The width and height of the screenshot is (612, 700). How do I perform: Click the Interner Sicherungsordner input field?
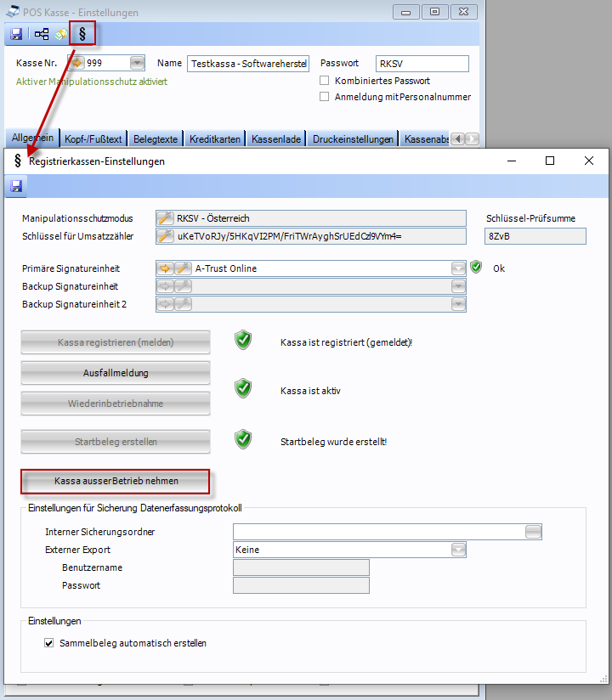point(378,532)
